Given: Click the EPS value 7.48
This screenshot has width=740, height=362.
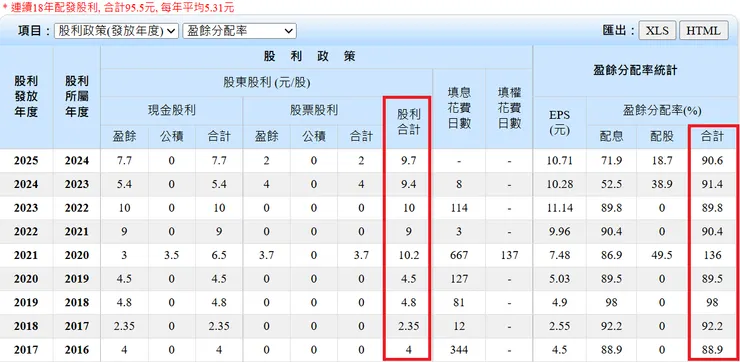Looking at the screenshot, I should [560, 255].
